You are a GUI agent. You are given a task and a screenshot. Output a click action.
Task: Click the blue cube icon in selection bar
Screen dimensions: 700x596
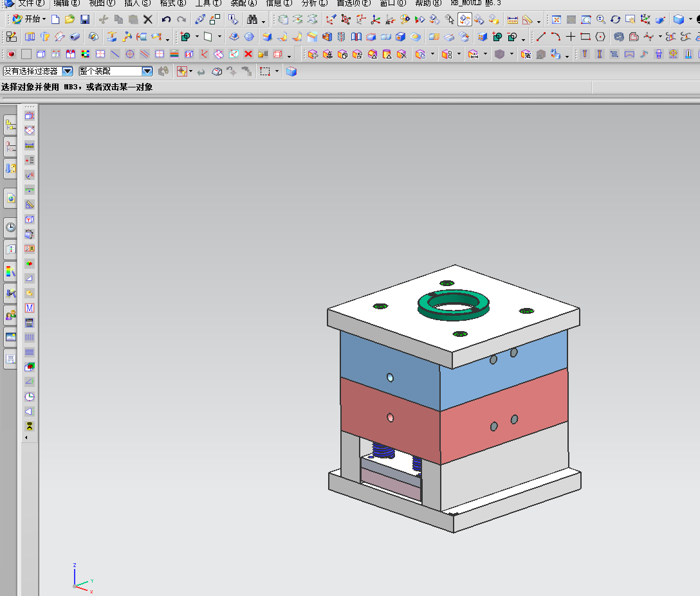tap(291, 71)
